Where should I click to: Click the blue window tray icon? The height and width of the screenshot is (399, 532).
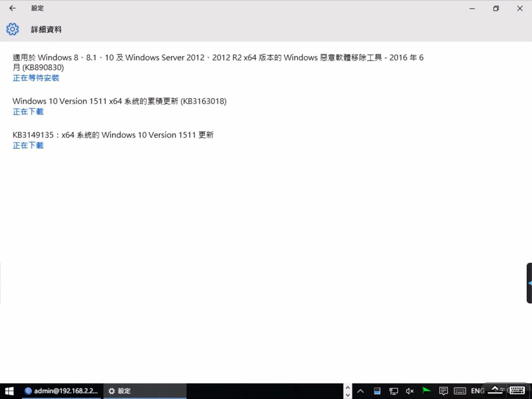(x=377, y=391)
